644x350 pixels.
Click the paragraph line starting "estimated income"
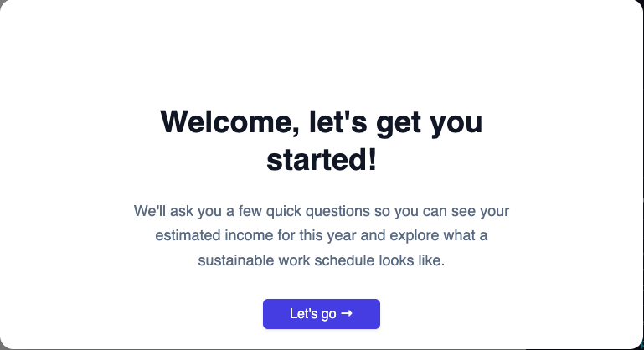(x=322, y=236)
